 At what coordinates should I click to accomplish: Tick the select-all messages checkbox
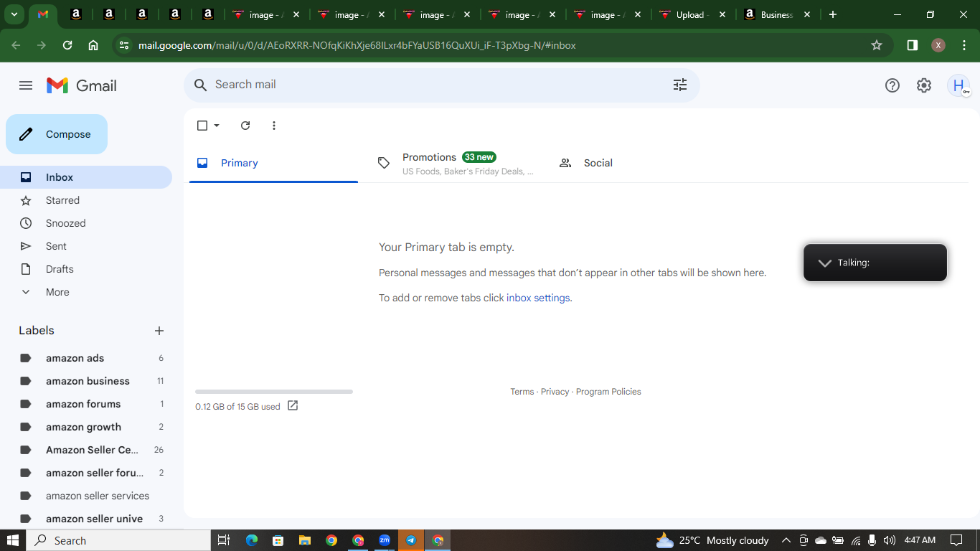[x=202, y=126]
